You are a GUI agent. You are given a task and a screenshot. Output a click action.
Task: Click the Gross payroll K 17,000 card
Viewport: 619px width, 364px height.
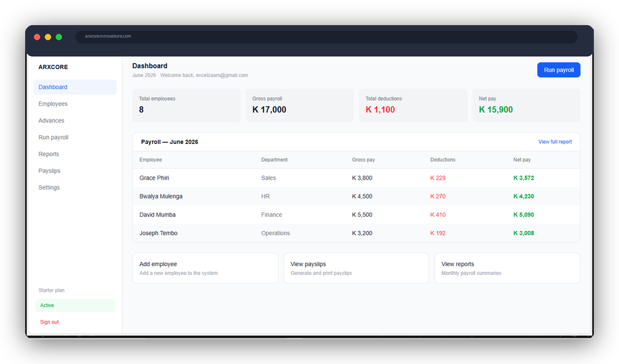[299, 105]
